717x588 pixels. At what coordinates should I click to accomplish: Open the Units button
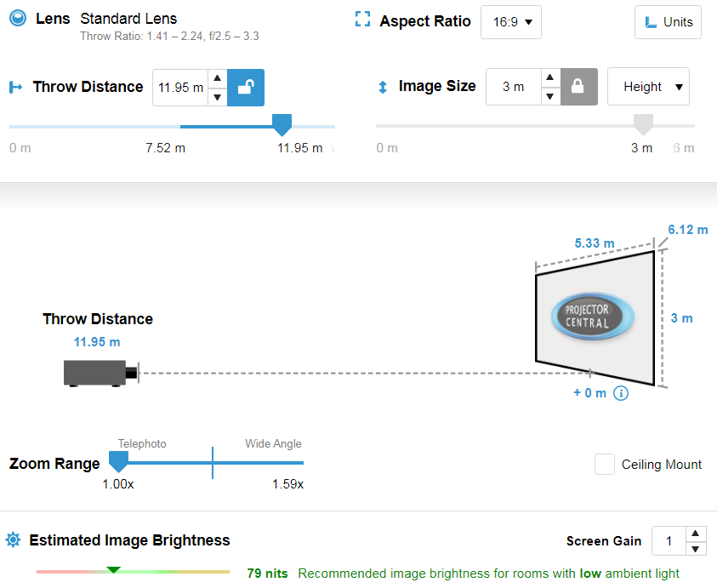pyautogui.click(x=668, y=22)
